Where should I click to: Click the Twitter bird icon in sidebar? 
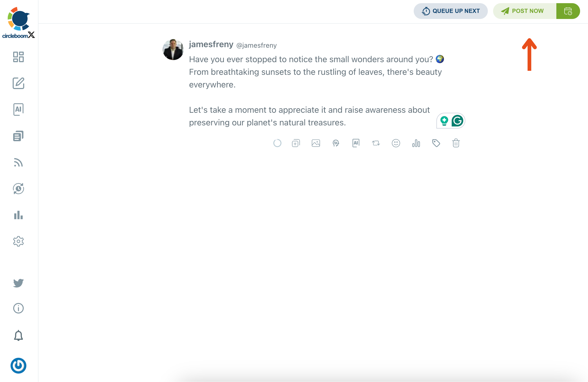pos(18,283)
